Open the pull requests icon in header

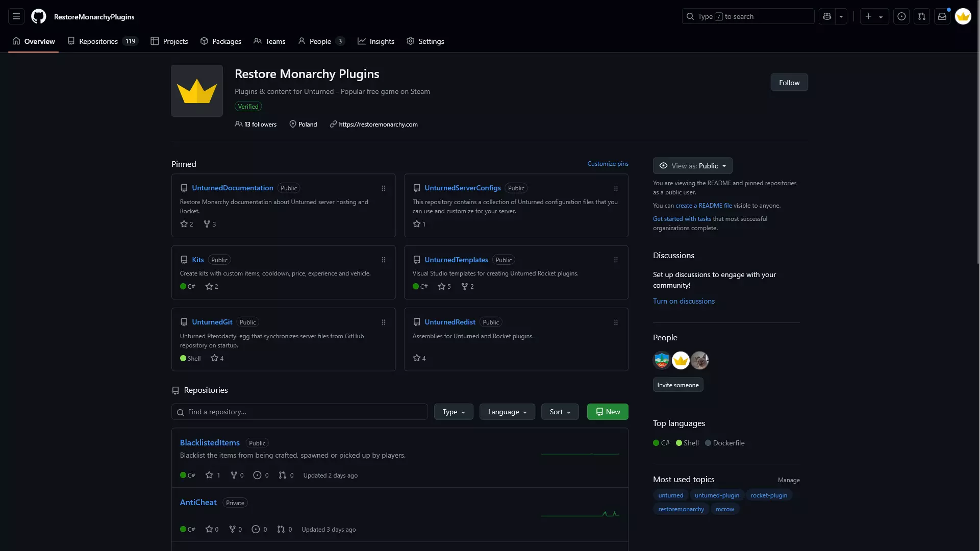922,16
